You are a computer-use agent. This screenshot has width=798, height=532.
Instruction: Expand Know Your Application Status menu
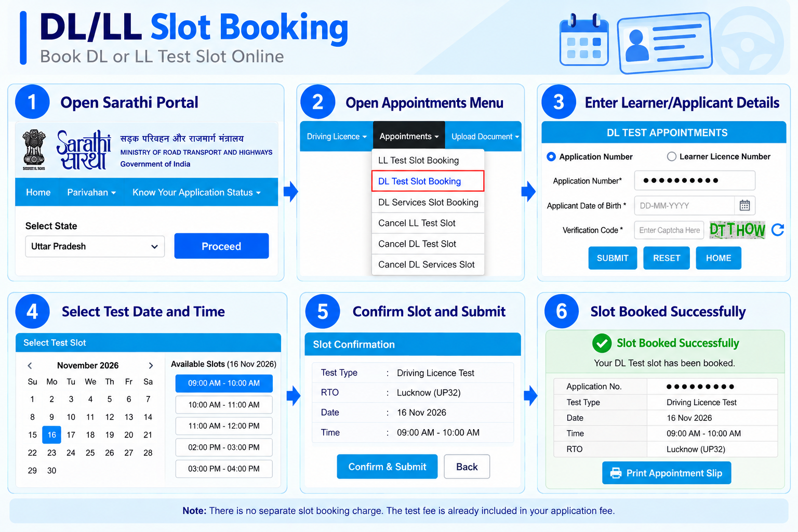(196, 192)
